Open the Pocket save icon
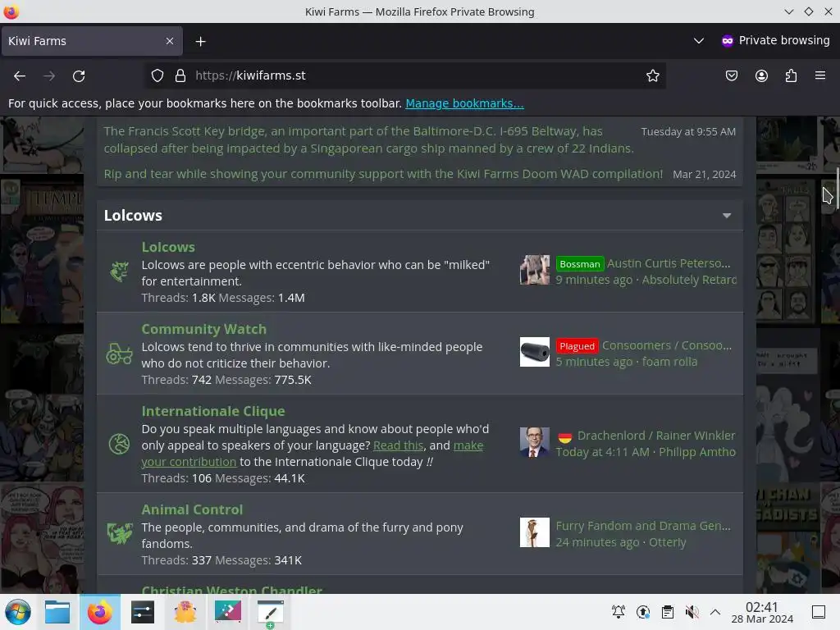The image size is (840, 630). [731, 75]
